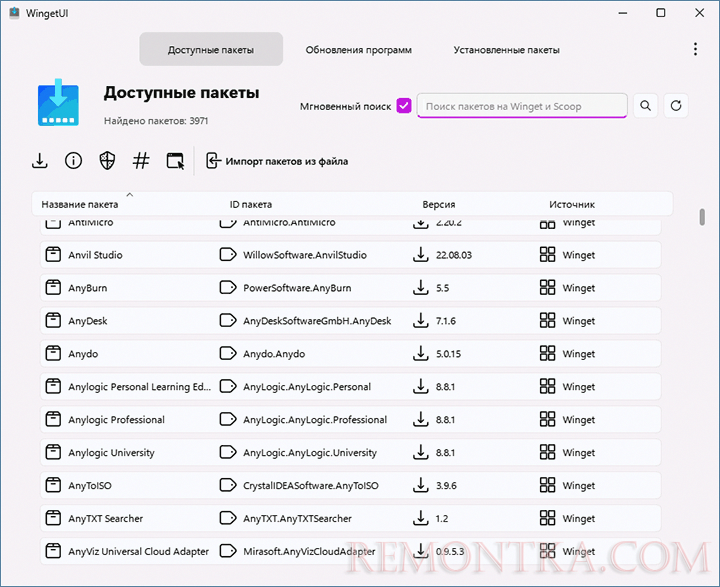Click the install package download icon in toolbar

[40, 161]
